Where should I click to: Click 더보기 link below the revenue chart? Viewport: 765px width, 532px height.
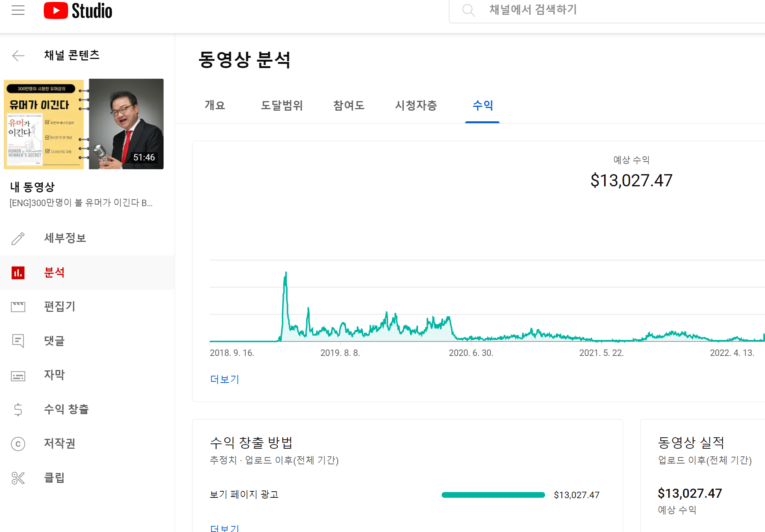tap(224, 379)
